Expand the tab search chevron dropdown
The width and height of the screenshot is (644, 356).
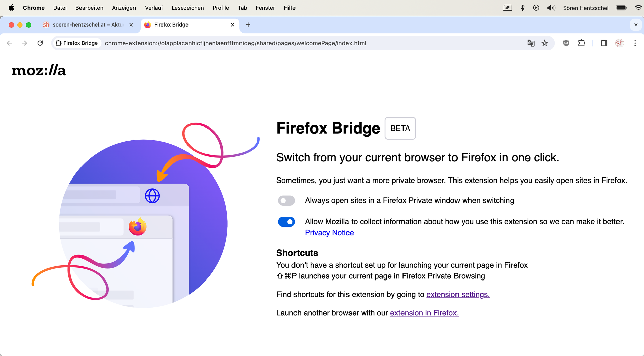click(636, 25)
